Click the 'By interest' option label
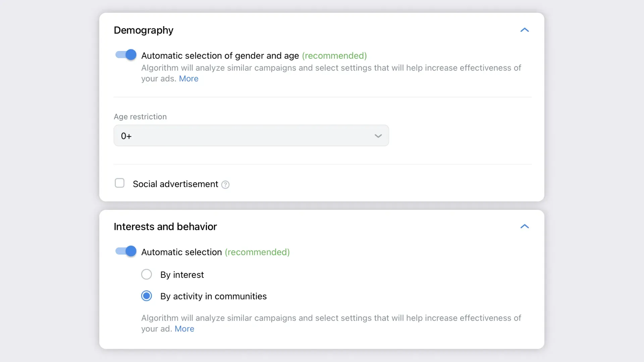Screen dimensions: 644x362 [x=182, y=275]
